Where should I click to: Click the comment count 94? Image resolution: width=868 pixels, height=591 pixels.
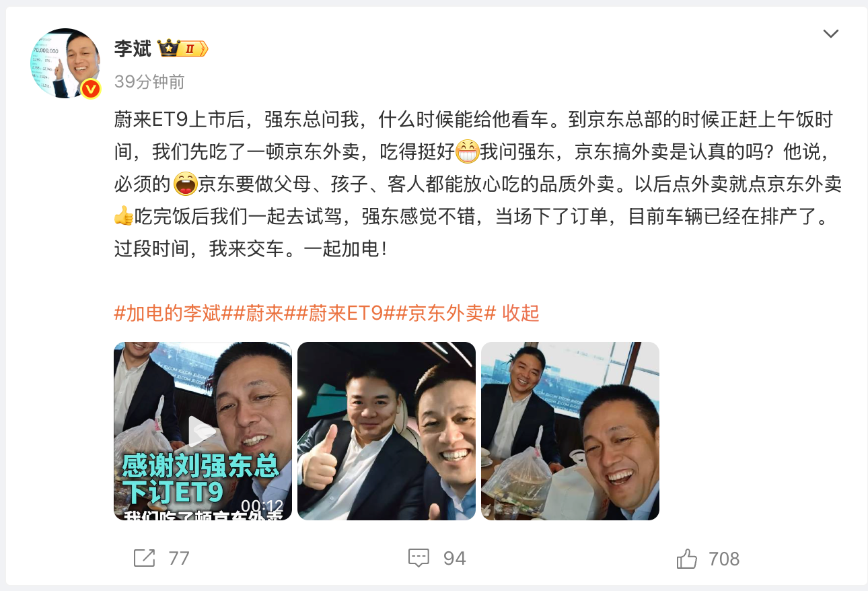[455, 559]
